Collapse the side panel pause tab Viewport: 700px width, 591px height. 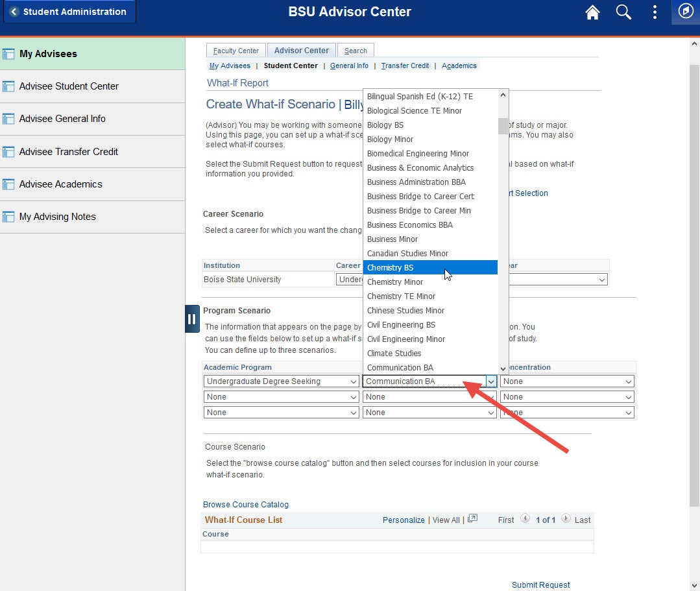(192, 319)
